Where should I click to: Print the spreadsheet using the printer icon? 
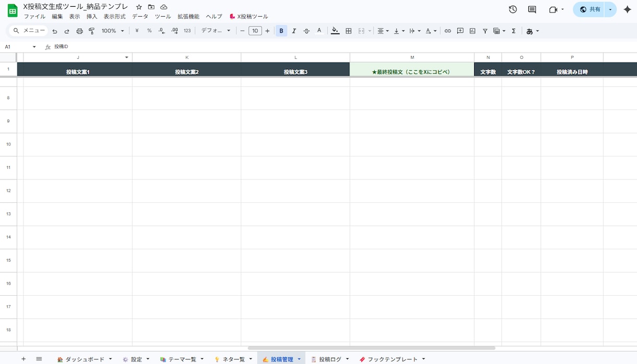tap(79, 31)
